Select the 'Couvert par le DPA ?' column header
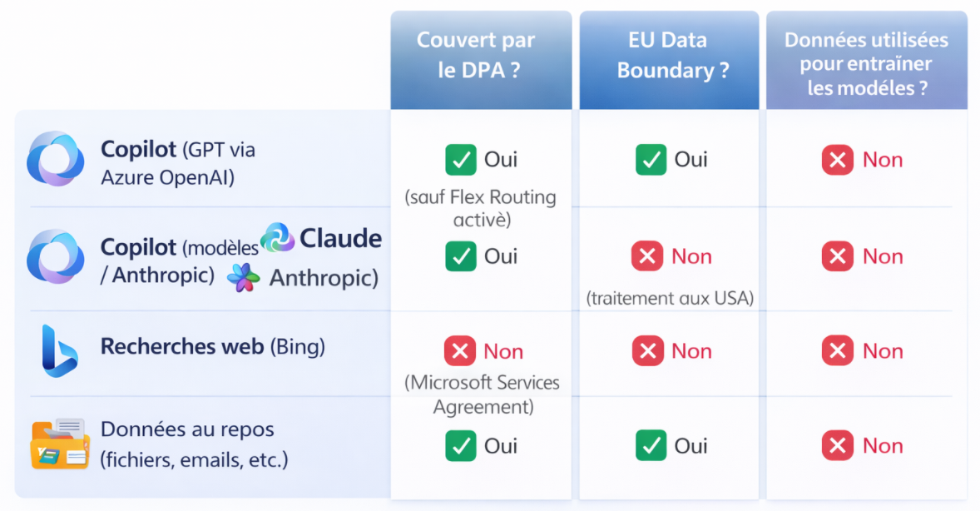 481,56
